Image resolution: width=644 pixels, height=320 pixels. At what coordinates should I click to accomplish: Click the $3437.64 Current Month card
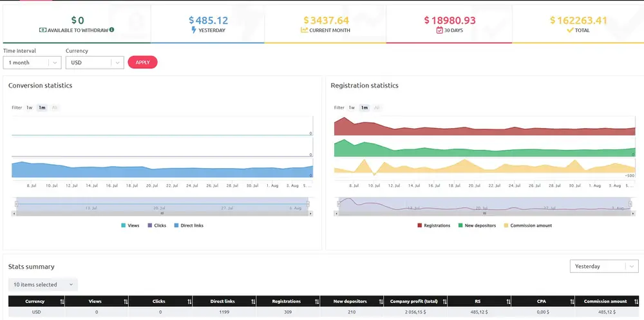pos(326,24)
